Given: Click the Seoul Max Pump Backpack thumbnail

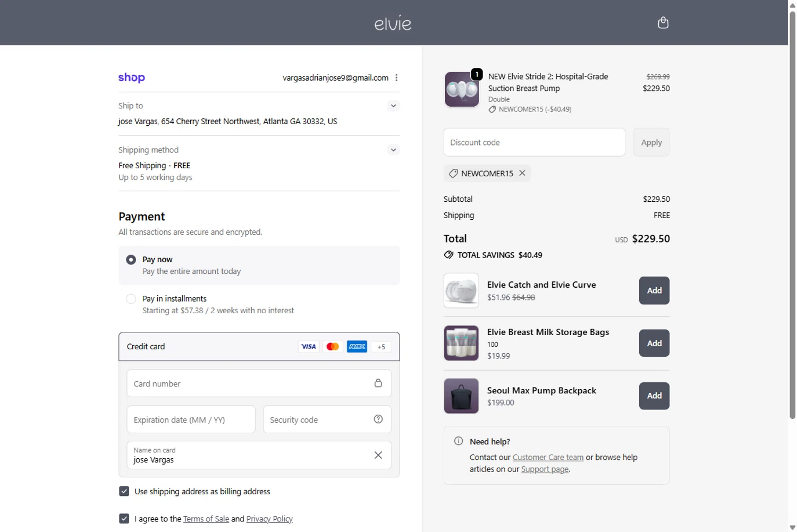Looking at the screenshot, I should coord(461,396).
